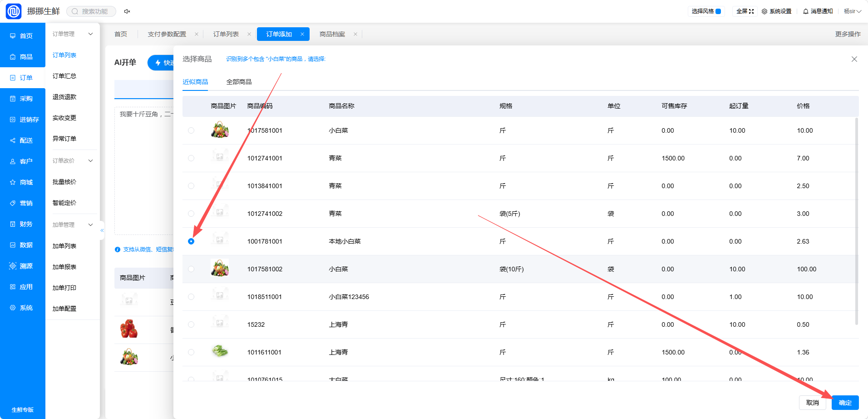Close the 选择商品 dialog
868x419 pixels.
854,59
